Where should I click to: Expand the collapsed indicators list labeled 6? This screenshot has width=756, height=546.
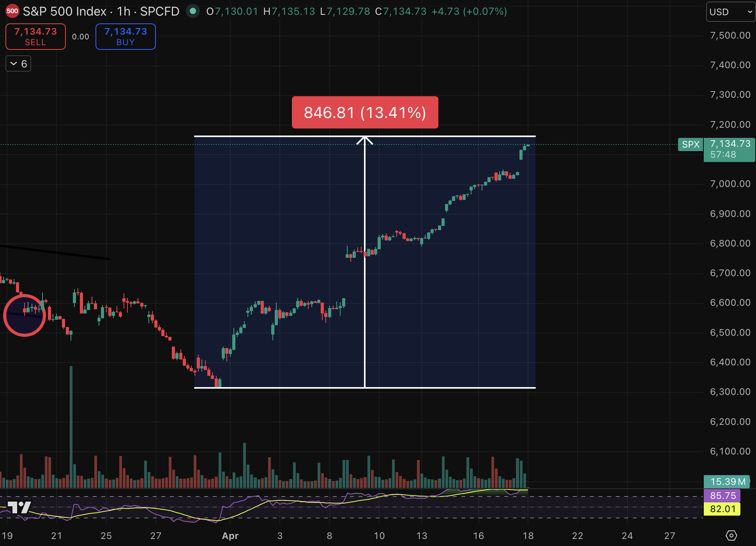(18, 64)
